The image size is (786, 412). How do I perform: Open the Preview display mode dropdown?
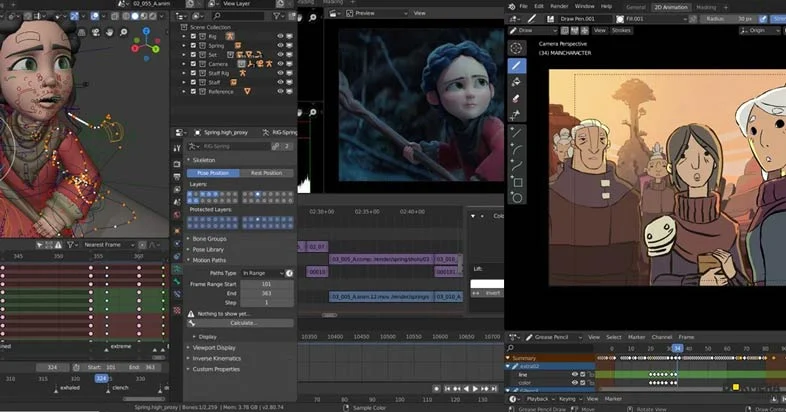(375, 14)
